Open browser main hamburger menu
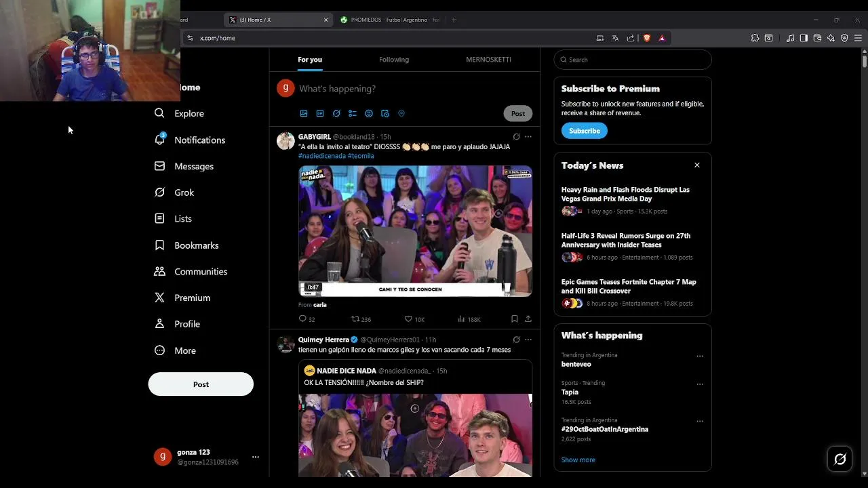Viewport: 868px width, 488px height. [858, 38]
